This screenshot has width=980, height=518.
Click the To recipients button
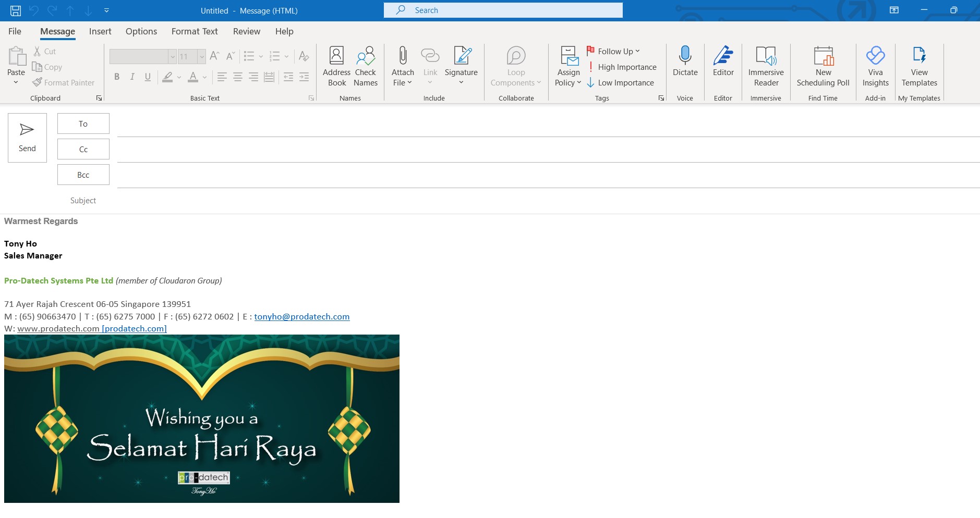click(83, 124)
